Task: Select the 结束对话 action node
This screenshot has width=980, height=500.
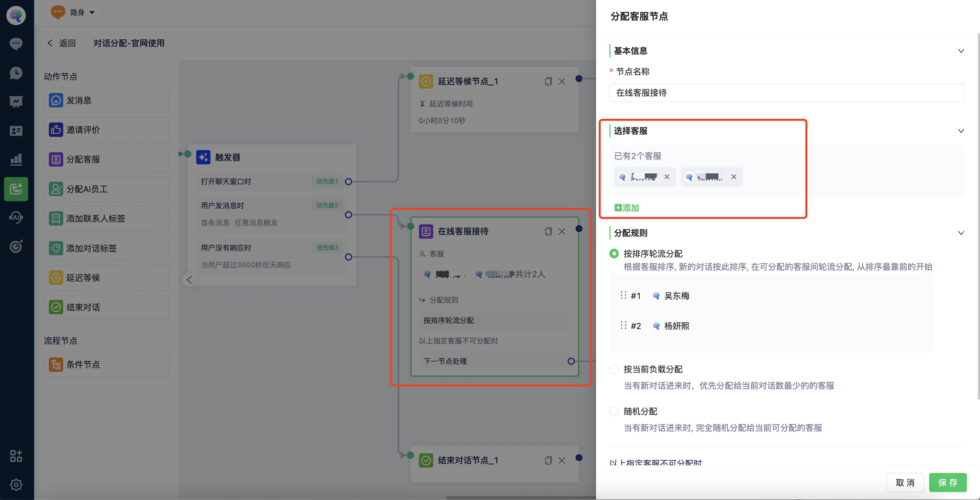Action: (106, 307)
